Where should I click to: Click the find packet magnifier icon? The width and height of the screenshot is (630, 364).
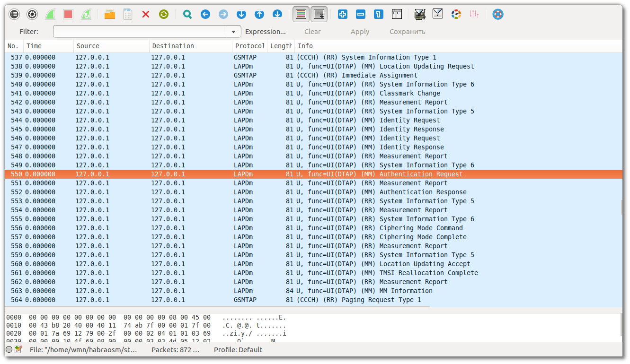point(187,14)
